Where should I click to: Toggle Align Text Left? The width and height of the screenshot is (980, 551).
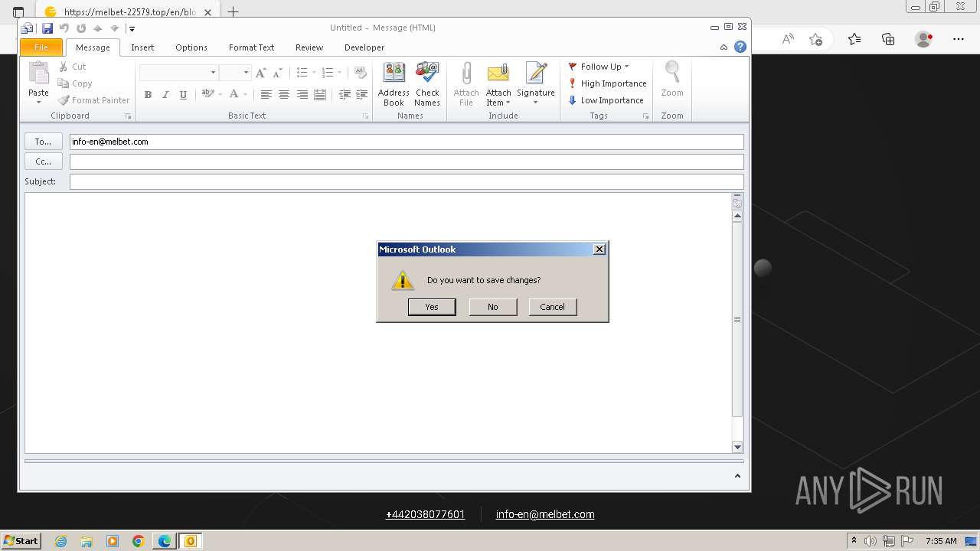click(266, 95)
